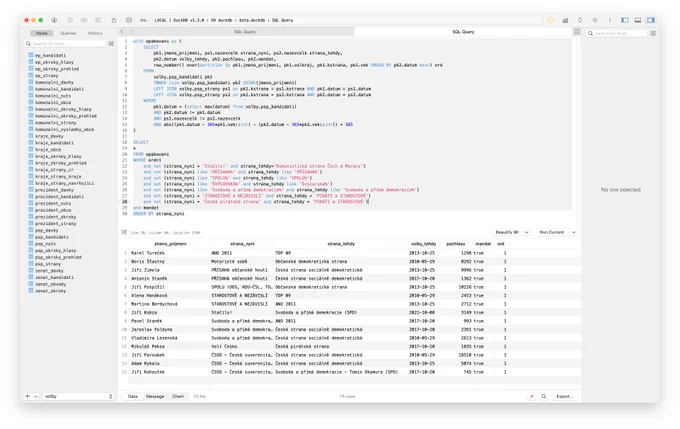Focus the Search for field input
The image size is (680, 429).
(x=616, y=33)
